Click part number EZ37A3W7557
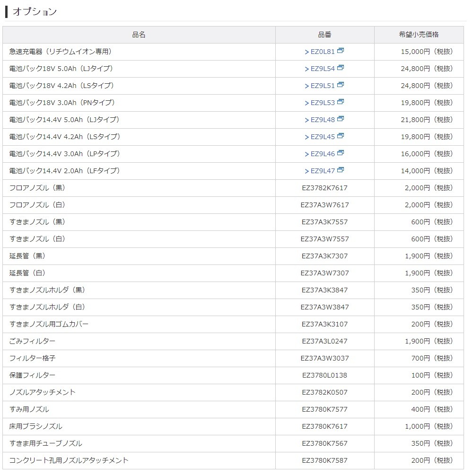This screenshot has height=476, width=473. pyautogui.click(x=324, y=239)
